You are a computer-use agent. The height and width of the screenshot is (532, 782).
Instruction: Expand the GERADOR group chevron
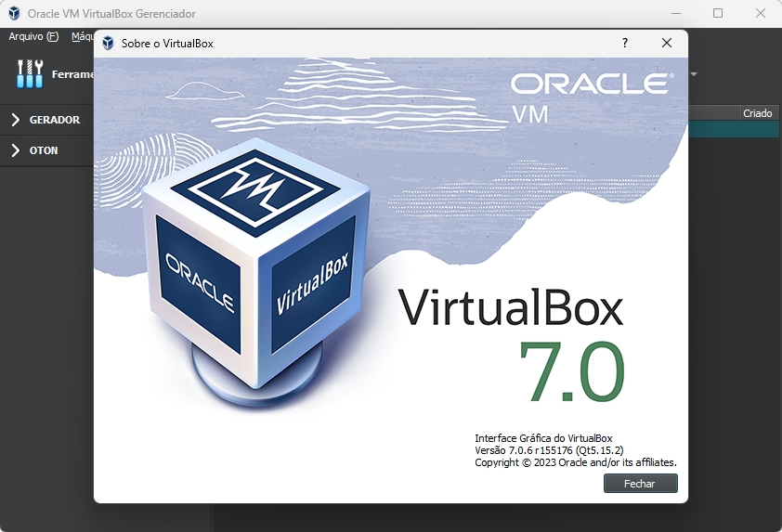tap(16, 120)
